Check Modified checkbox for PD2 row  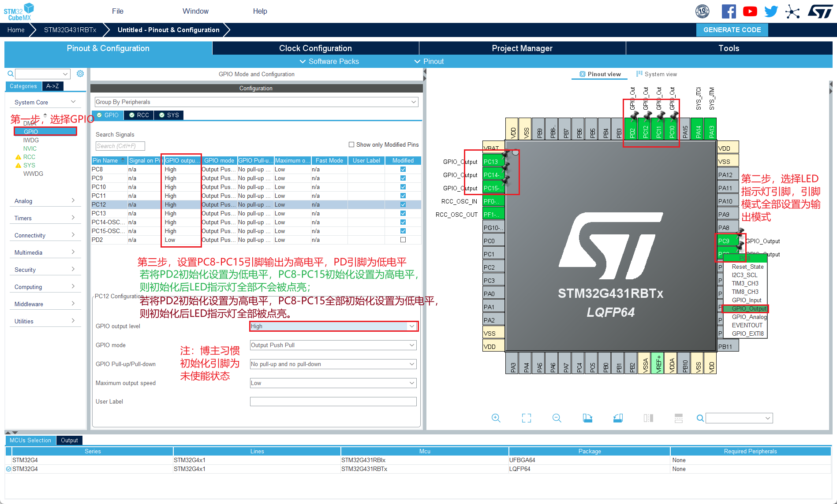point(403,240)
